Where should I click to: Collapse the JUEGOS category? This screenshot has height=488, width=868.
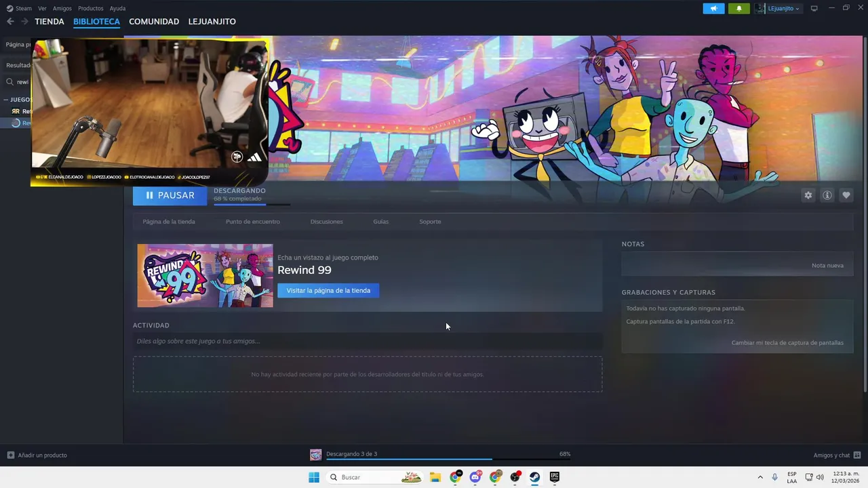[17, 100]
